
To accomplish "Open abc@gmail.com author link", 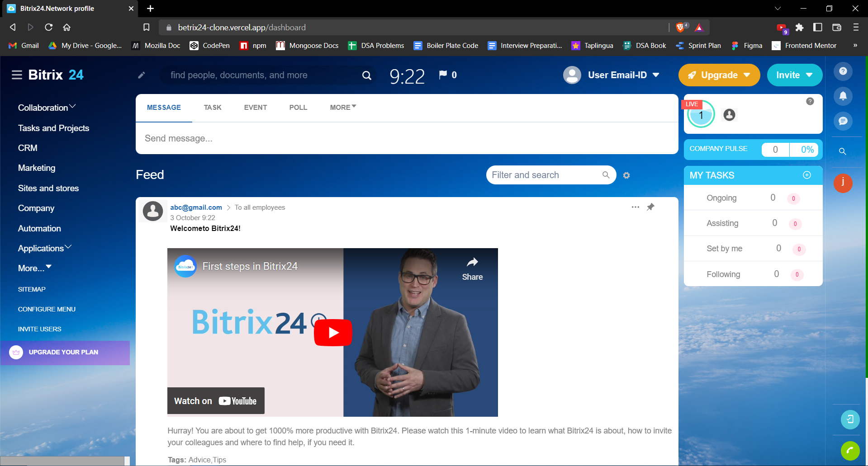I will pyautogui.click(x=196, y=207).
